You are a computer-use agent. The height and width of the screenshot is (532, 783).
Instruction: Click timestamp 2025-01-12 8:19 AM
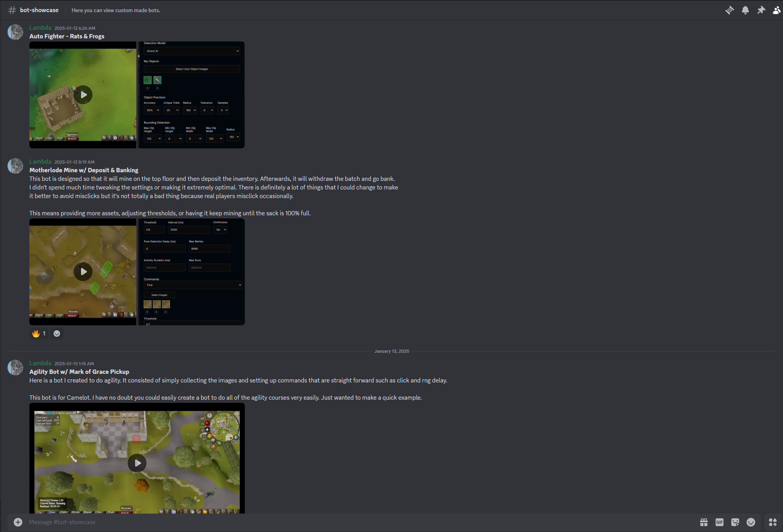(74, 162)
